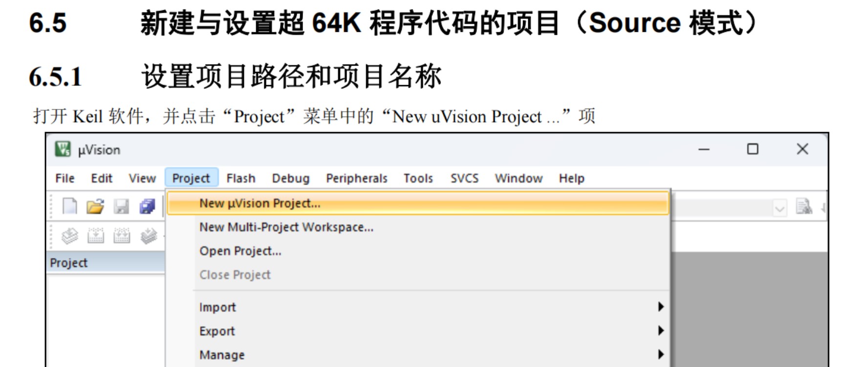Click the Project panel header

tap(106, 263)
